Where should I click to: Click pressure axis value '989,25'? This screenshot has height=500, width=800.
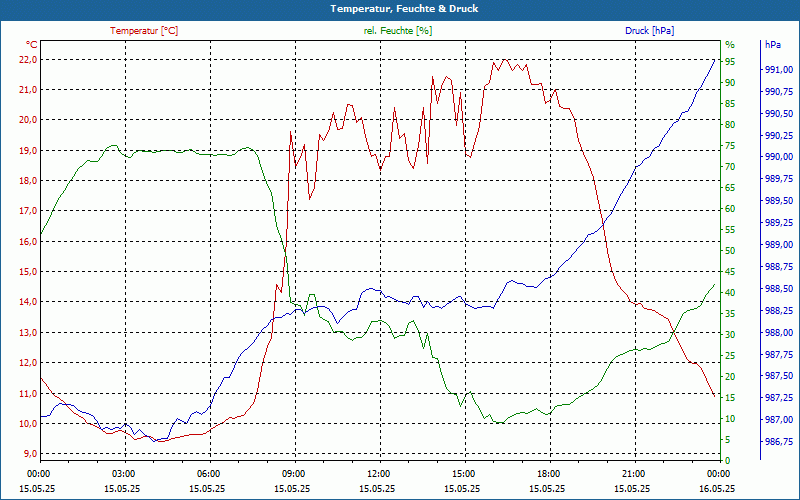click(779, 222)
